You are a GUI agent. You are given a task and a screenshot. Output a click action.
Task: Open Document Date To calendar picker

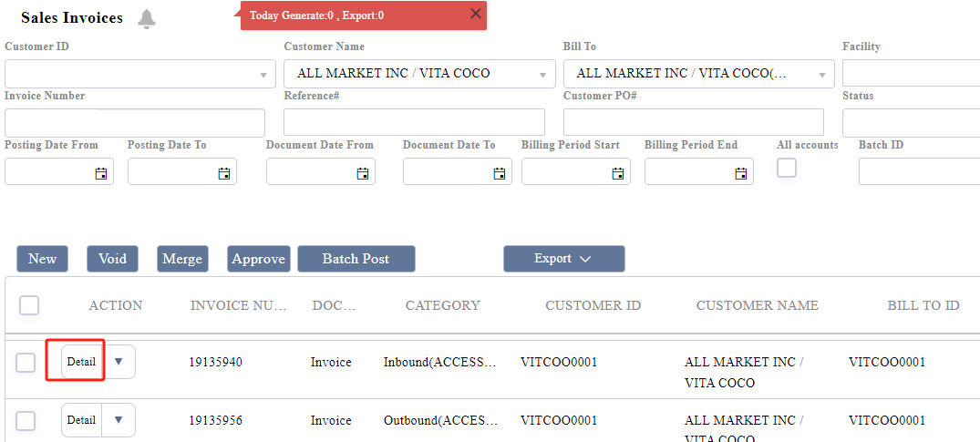pos(500,173)
